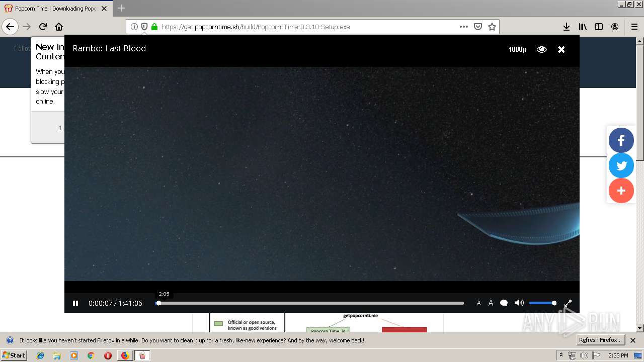The height and width of the screenshot is (362, 644).
Task: Show hidden system tray icons
Action: 561,355
